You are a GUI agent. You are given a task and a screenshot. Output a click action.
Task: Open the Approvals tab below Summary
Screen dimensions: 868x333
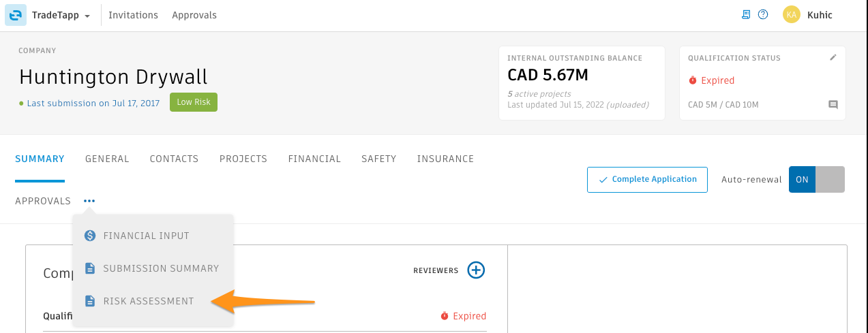43,201
